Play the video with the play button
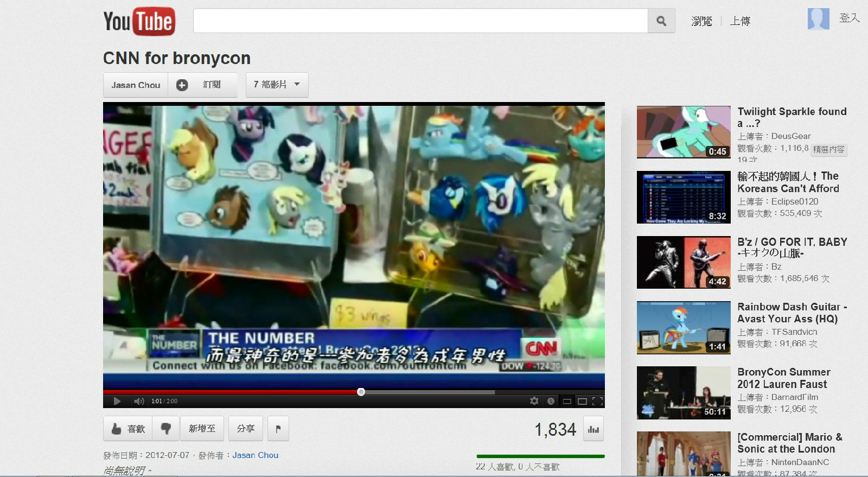 117,401
